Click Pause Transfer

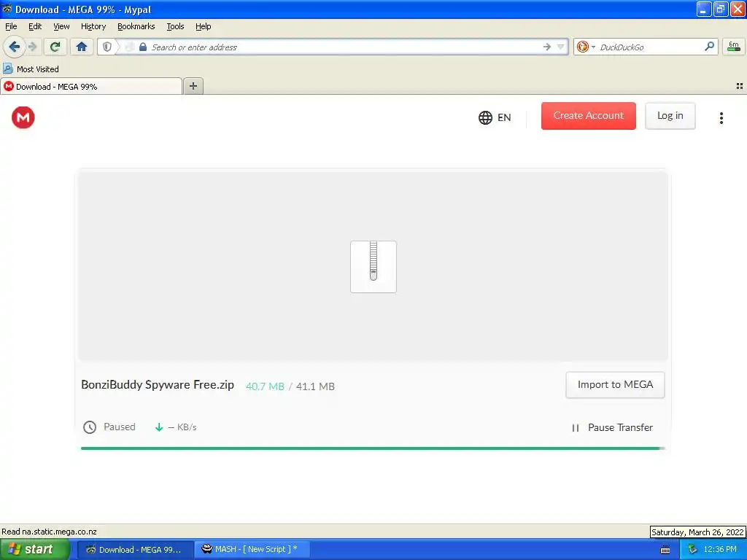[612, 427]
